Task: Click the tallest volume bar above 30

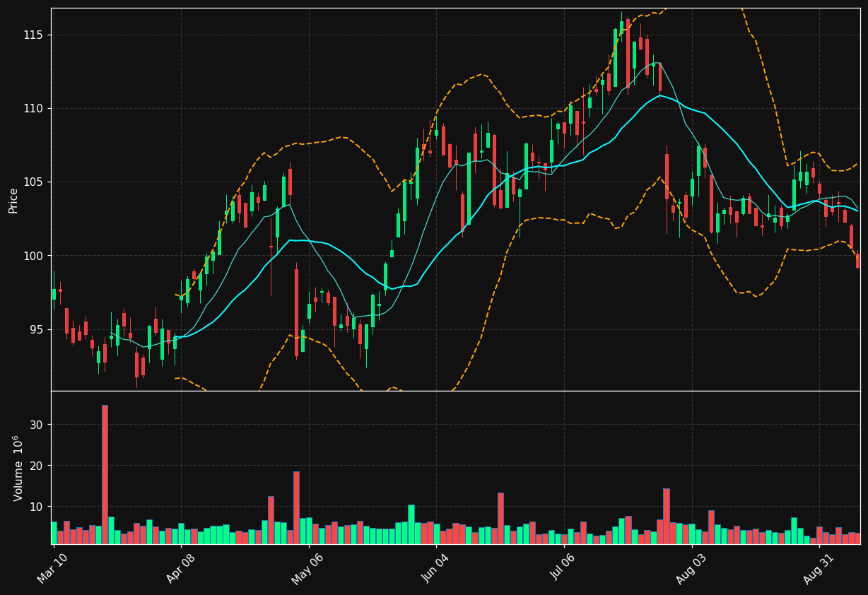Action: [x=105, y=474]
